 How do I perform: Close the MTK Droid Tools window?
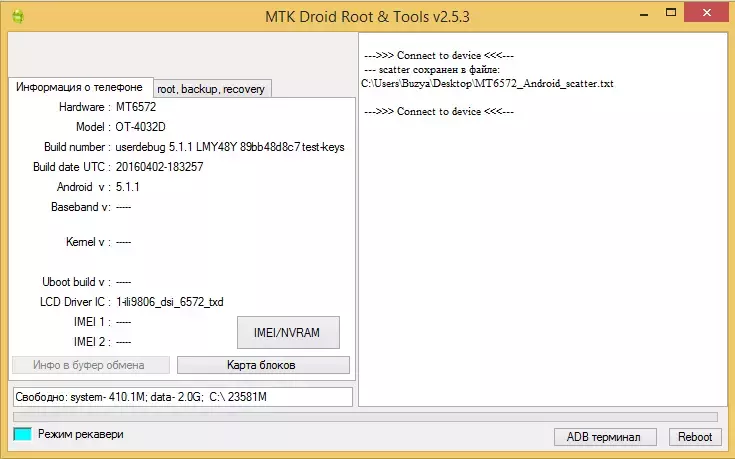tap(706, 13)
